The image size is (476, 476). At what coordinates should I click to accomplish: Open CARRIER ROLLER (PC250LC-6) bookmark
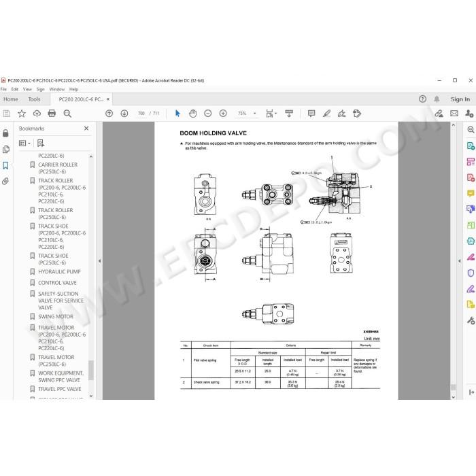click(x=58, y=168)
